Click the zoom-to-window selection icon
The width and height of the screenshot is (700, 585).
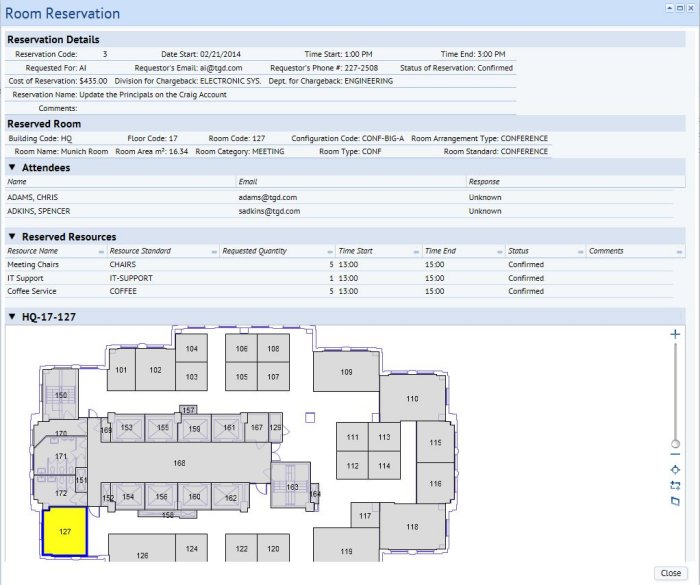pyautogui.click(x=676, y=485)
